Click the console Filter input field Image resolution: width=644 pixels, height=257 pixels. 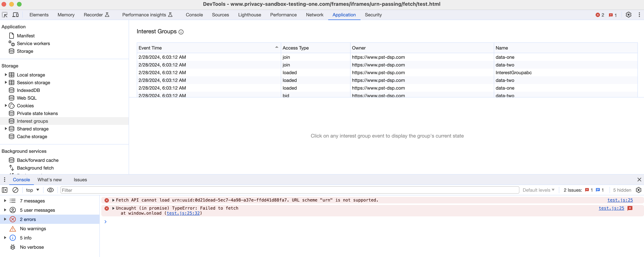pos(289,190)
